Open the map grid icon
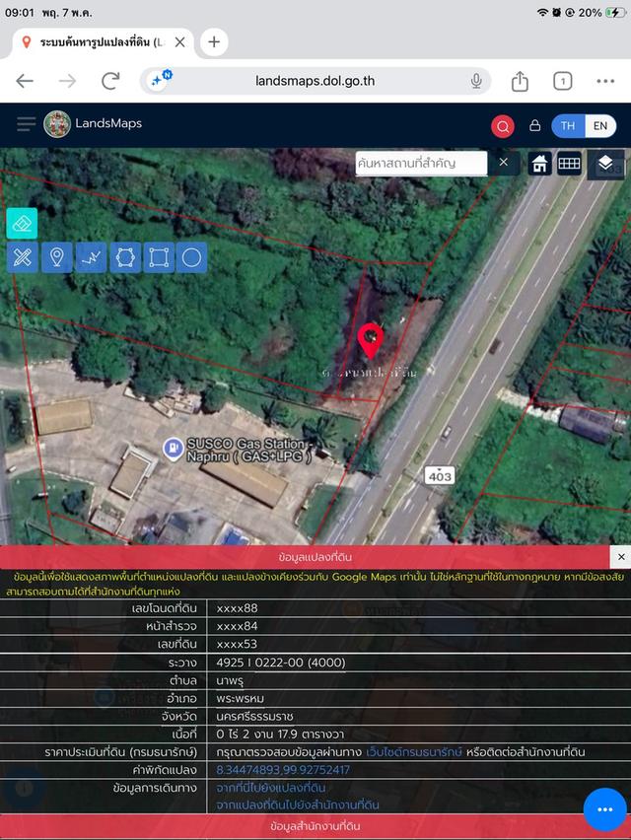 click(569, 164)
